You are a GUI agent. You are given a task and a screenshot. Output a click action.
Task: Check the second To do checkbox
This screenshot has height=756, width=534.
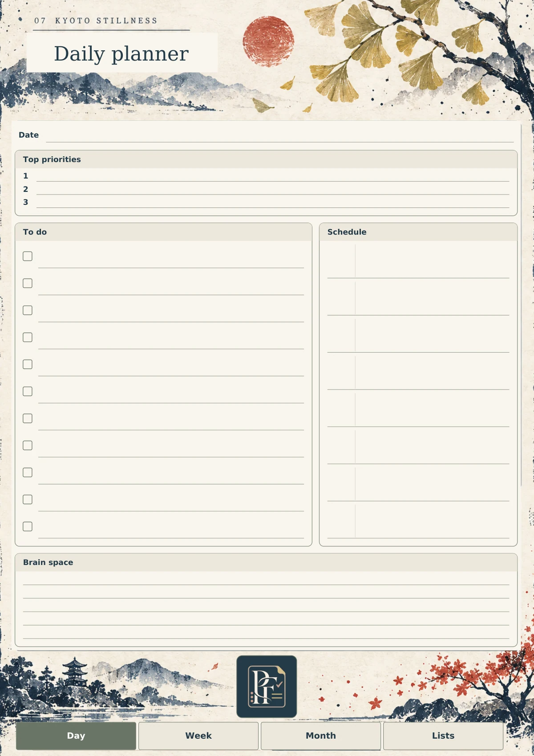(28, 283)
